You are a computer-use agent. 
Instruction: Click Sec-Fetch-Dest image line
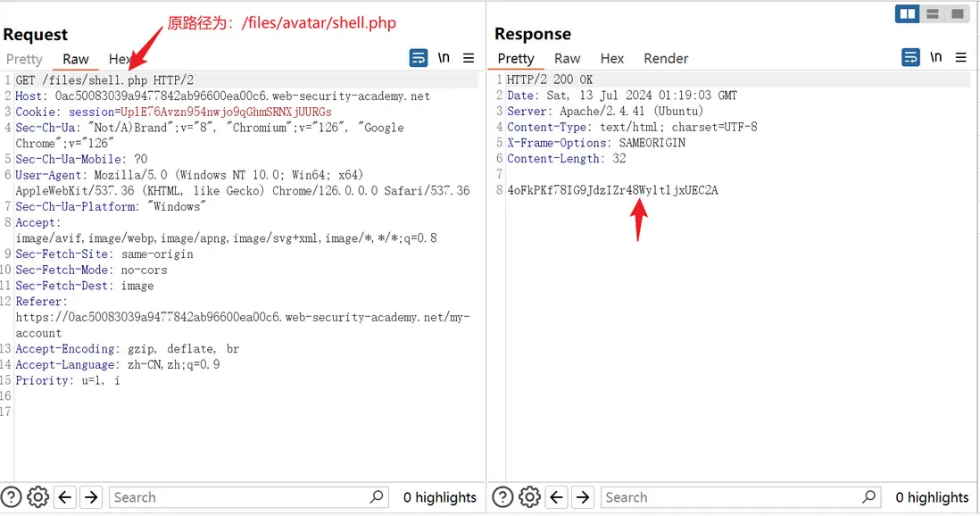click(x=85, y=286)
